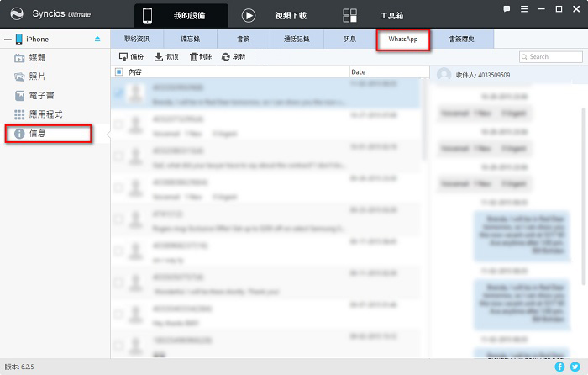The image size is (588, 375).
Task: Switch to the 備忘錄 notes tab
Action: pyautogui.click(x=190, y=39)
